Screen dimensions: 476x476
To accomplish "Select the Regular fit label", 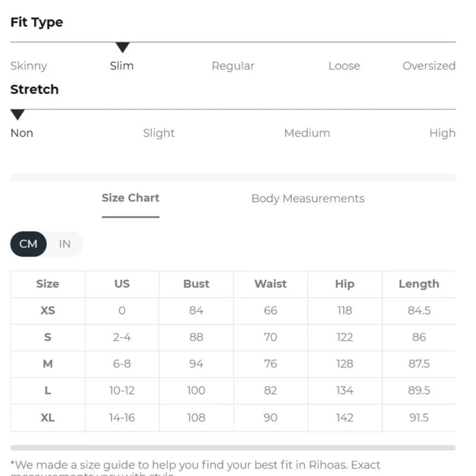I will [x=233, y=66].
